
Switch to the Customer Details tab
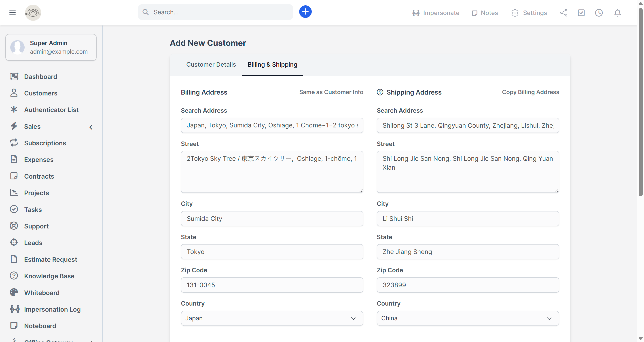click(x=211, y=65)
